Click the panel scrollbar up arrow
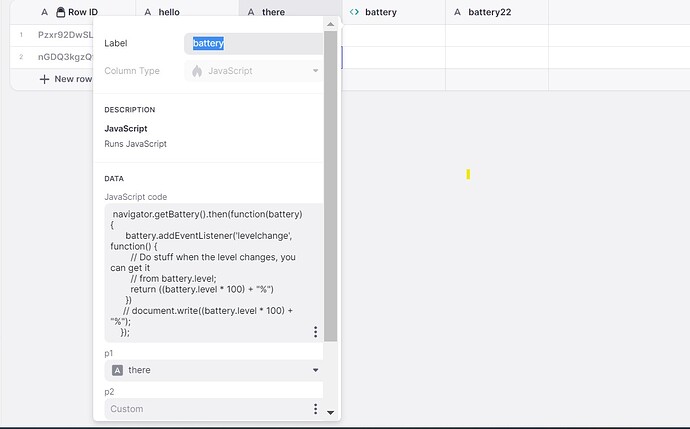The image size is (690, 429). point(330,25)
